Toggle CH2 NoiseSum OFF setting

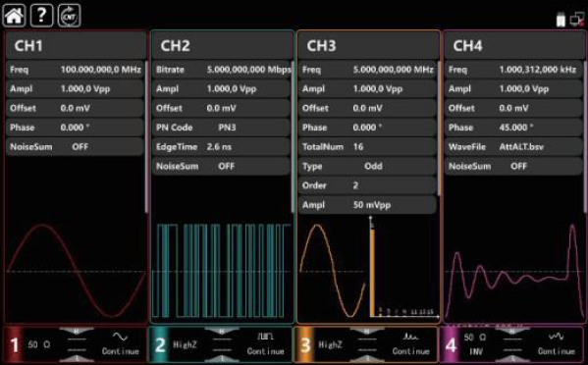(221, 166)
